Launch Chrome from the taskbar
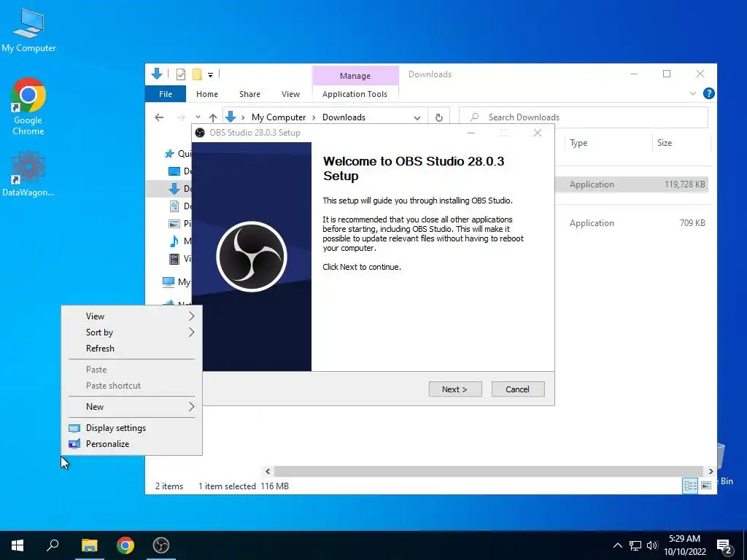The width and height of the screenshot is (747, 560). point(125,545)
